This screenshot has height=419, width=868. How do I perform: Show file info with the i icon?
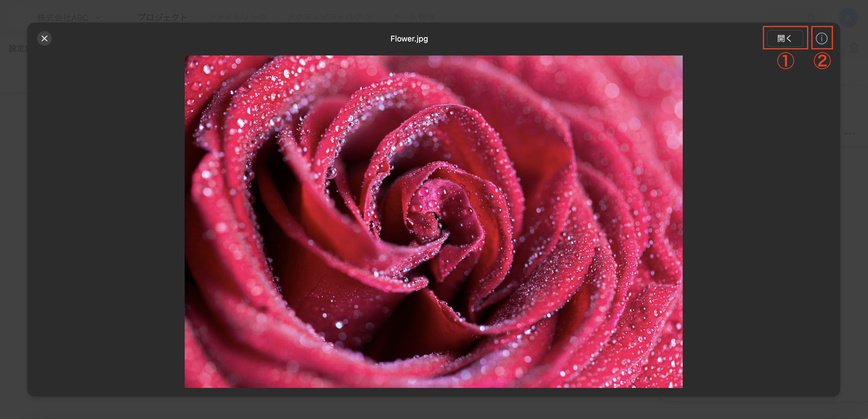821,38
